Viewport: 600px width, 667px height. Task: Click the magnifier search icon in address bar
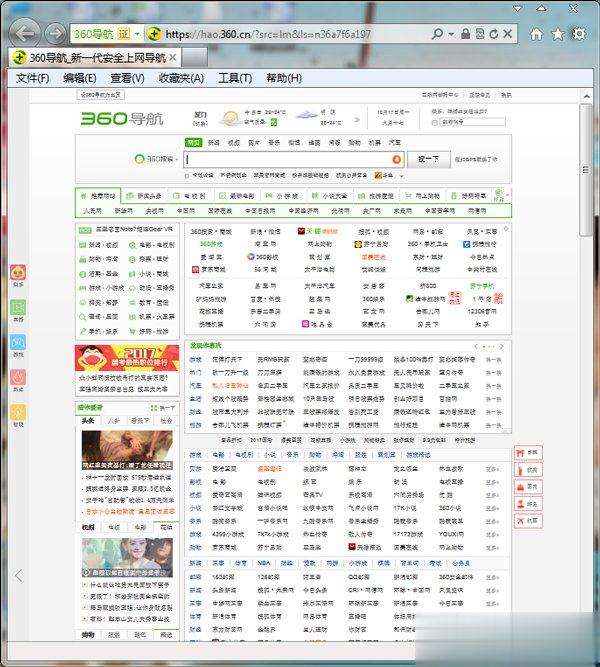437,34
